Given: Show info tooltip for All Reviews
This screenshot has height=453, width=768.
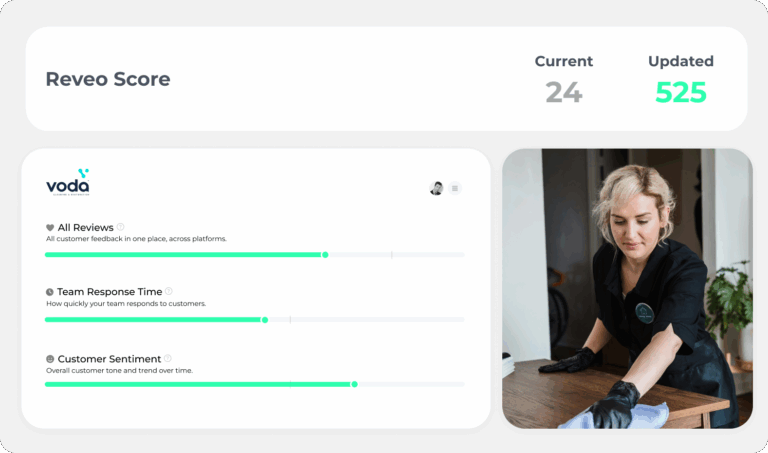Looking at the screenshot, I should 121,227.
